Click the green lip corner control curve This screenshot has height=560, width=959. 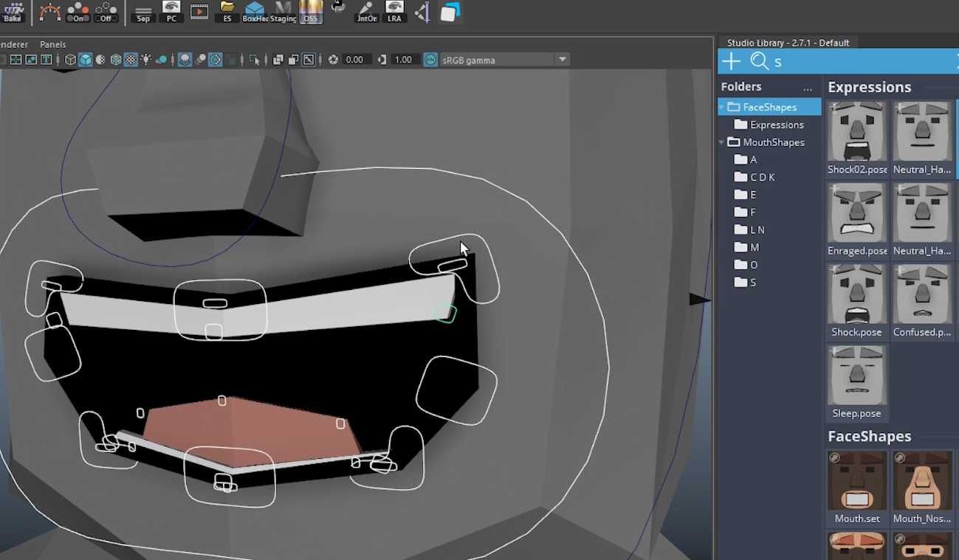click(445, 313)
